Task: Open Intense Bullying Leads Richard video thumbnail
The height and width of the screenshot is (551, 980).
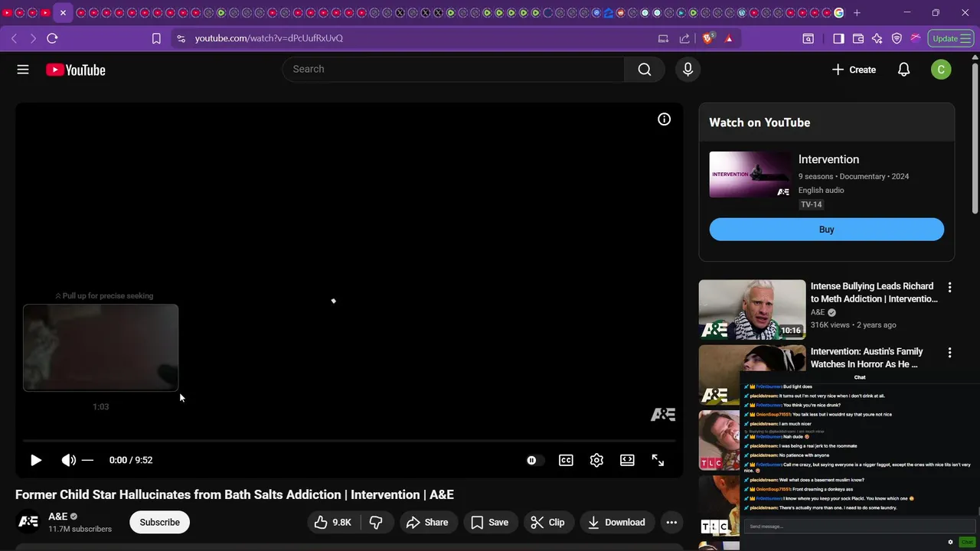Action: (x=752, y=309)
